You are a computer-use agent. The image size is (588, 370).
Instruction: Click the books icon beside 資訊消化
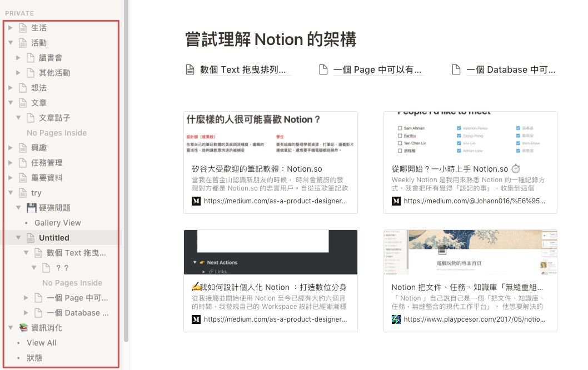coord(23,328)
